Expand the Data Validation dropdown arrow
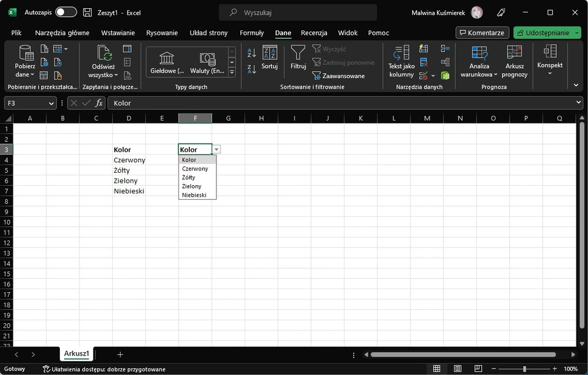Image resolution: width=588 pixels, height=375 pixels. (433, 76)
